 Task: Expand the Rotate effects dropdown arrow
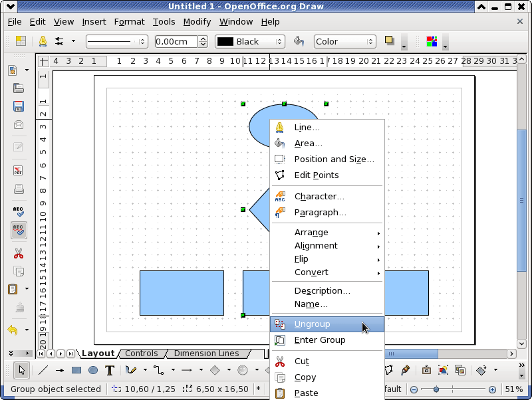point(495,370)
